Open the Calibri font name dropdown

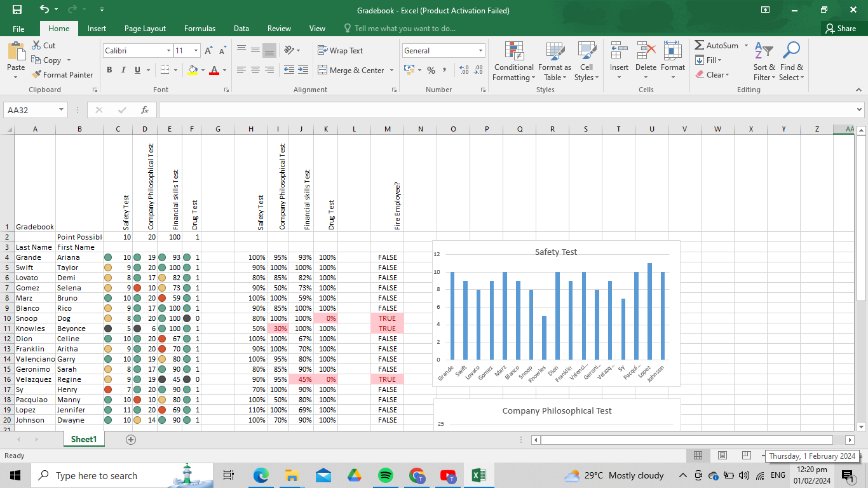point(168,51)
